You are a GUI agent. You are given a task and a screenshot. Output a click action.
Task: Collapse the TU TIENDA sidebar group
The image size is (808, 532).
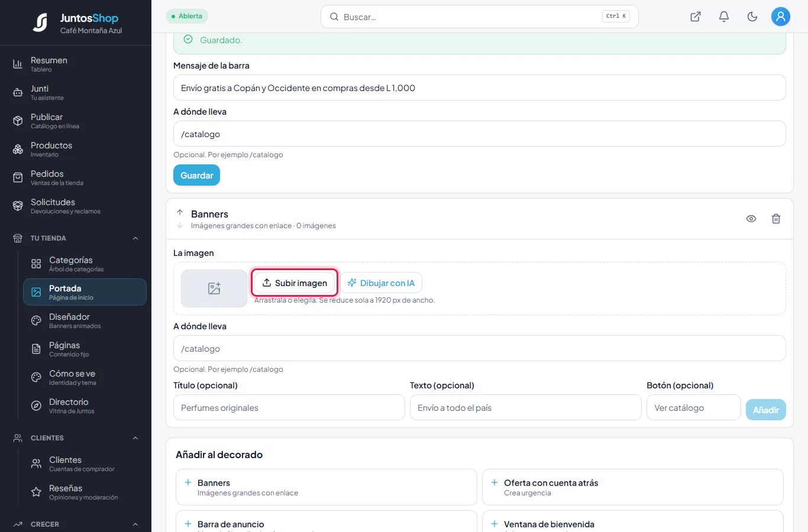tap(135, 238)
